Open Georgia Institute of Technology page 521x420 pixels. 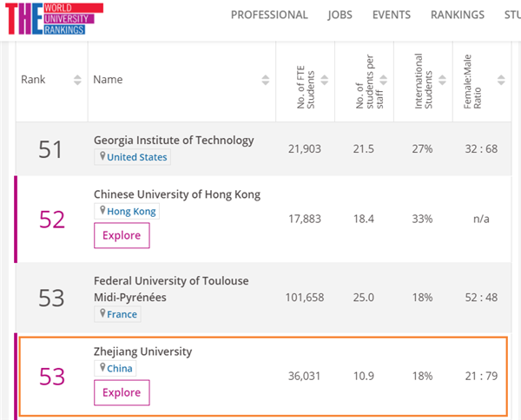(x=174, y=140)
